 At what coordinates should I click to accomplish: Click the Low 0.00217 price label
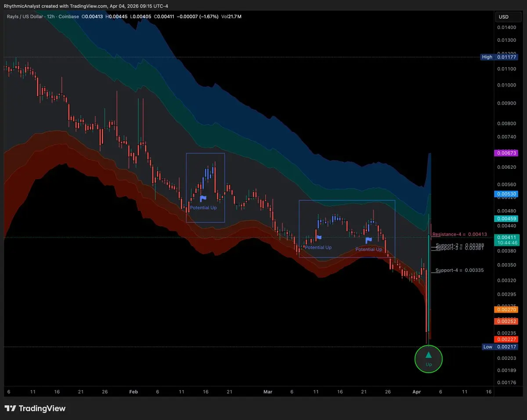coord(501,347)
